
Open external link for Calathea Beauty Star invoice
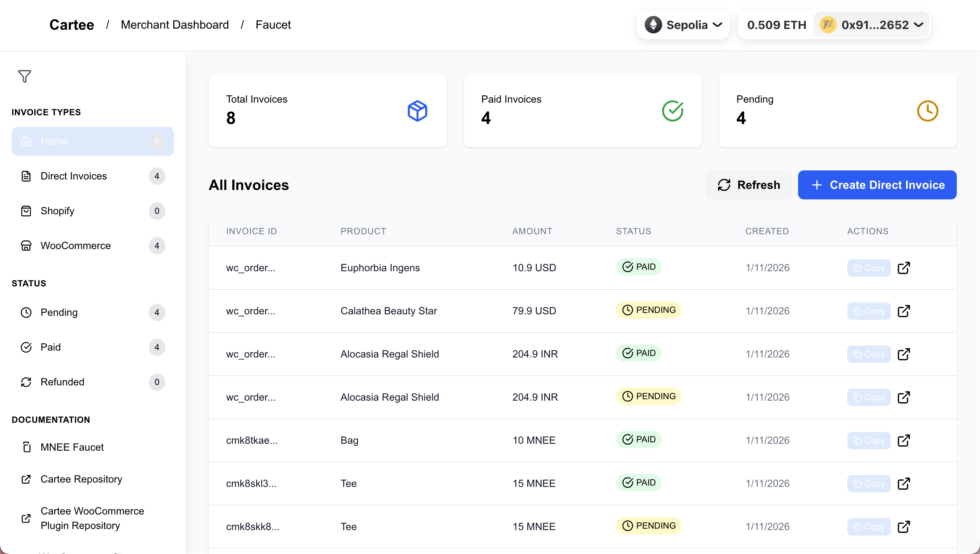click(x=904, y=311)
